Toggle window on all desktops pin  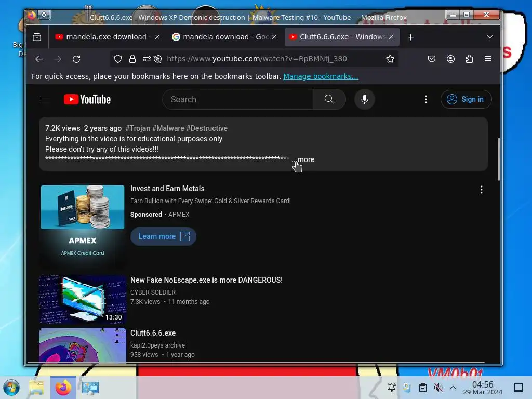(44, 15)
